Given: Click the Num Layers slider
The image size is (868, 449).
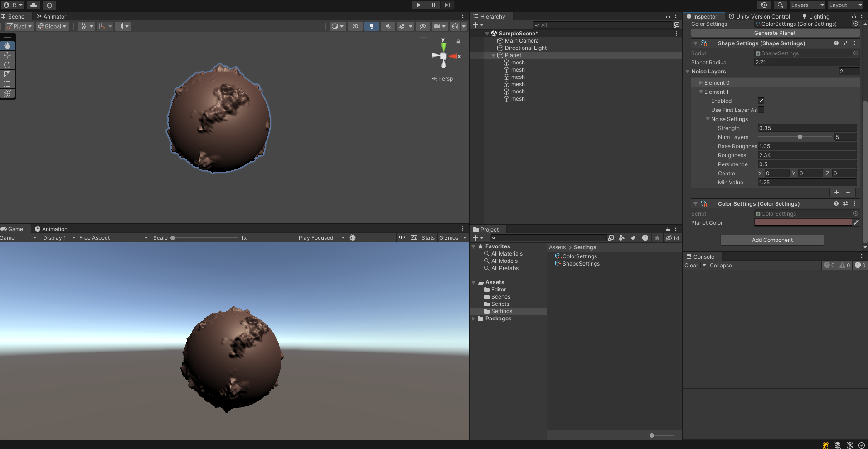Looking at the screenshot, I should (x=795, y=137).
